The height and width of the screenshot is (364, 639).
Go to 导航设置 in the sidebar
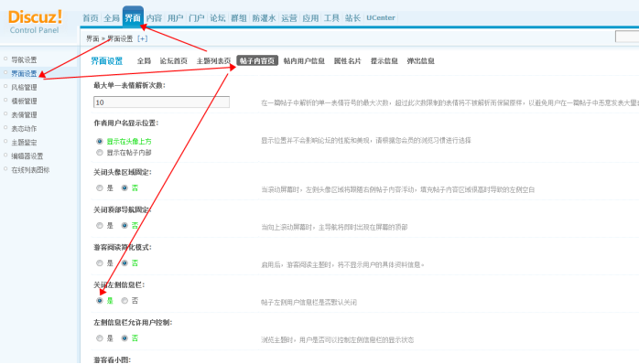coord(24,59)
